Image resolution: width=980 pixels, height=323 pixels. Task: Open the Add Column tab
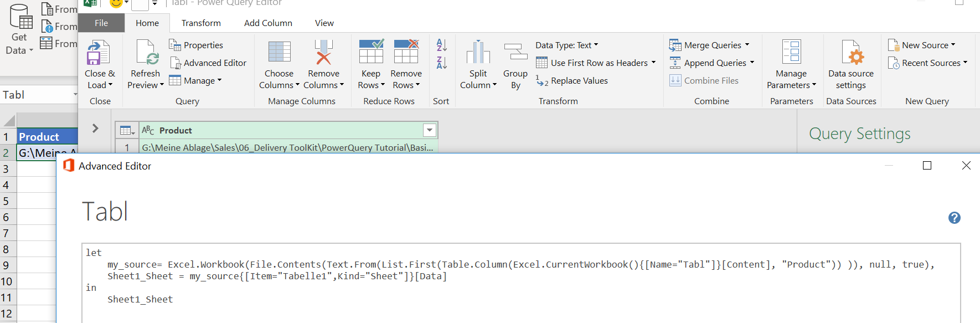tap(268, 23)
